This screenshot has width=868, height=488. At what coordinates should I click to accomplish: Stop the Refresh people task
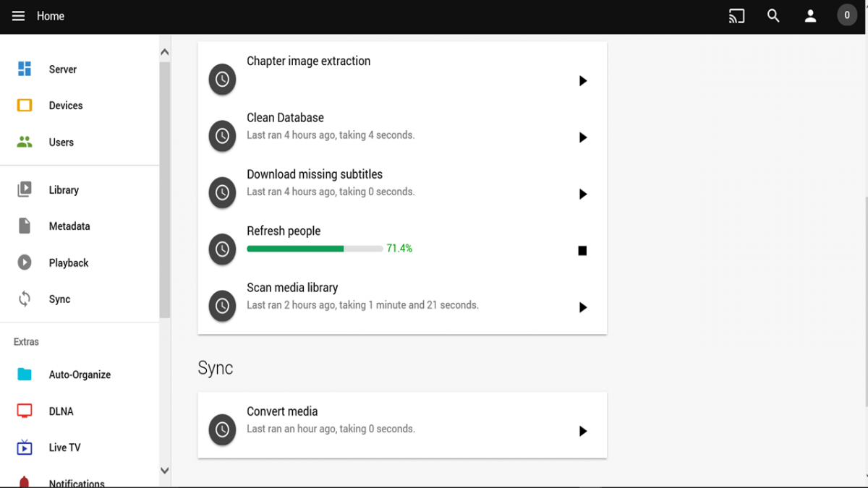(x=582, y=251)
